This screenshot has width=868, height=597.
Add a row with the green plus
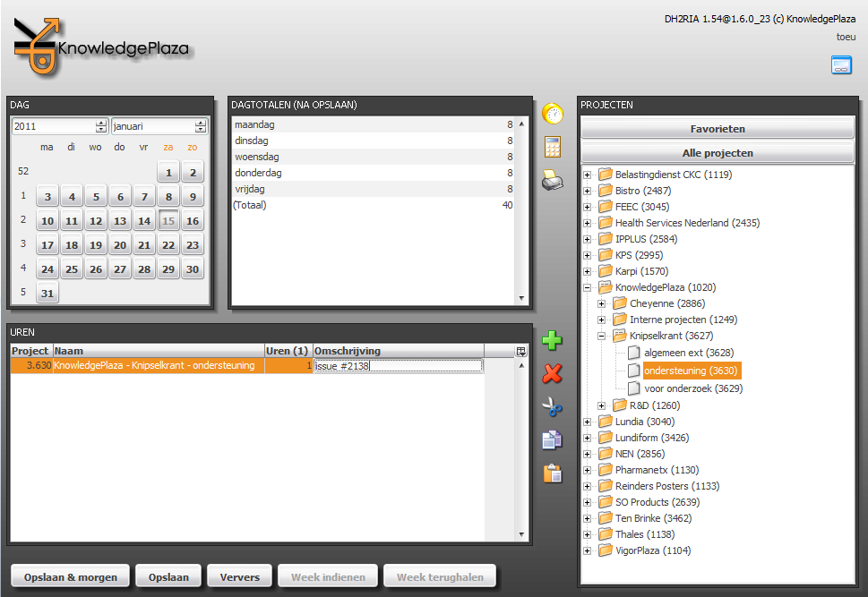pos(552,340)
